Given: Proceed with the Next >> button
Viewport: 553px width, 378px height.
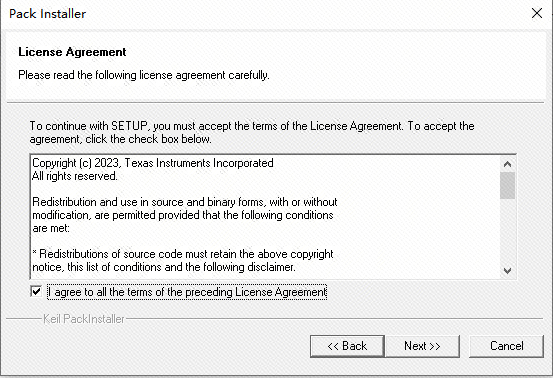Looking at the screenshot, I should click(x=423, y=346).
